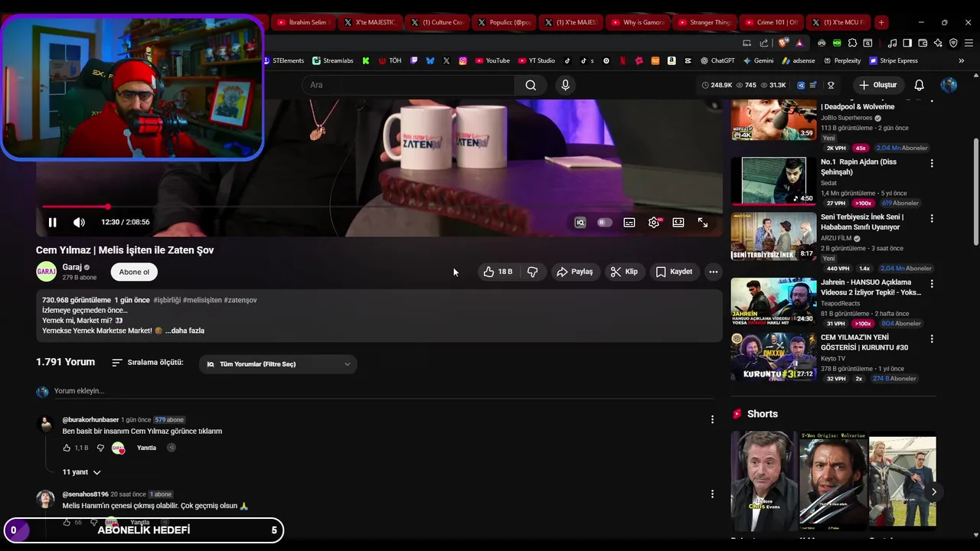Toggle subtitles in the video player
This screenshot has width=980, height=551.
(x=629, y=223)
